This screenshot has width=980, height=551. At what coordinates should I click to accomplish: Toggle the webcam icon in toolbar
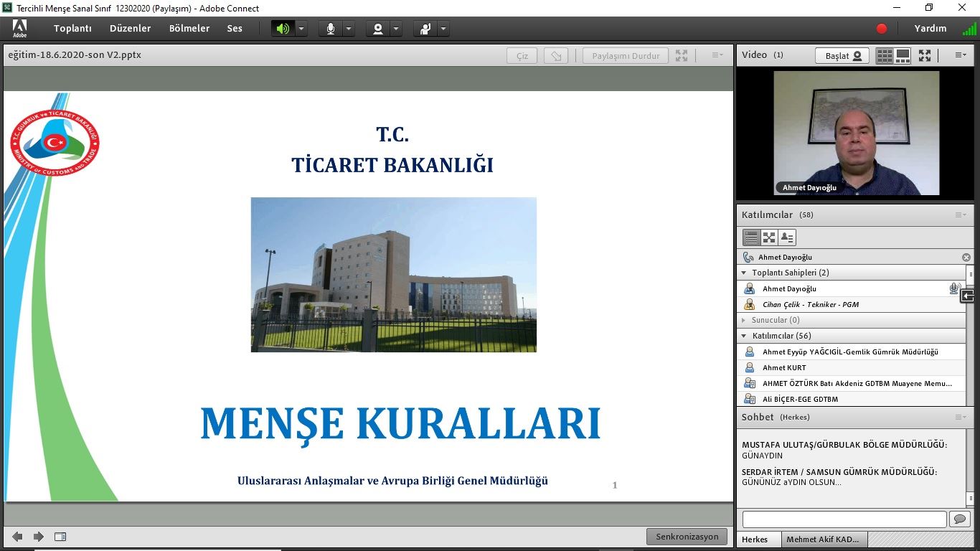378,29
